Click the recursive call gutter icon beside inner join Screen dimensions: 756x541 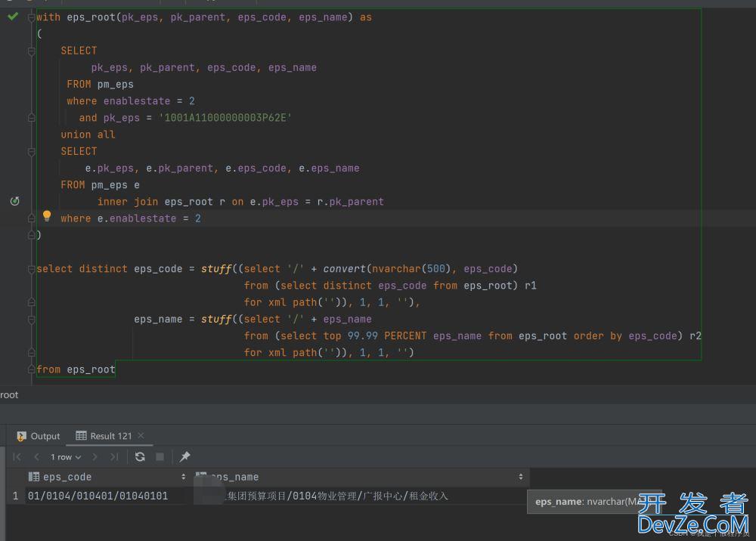(x=15, y=201)
